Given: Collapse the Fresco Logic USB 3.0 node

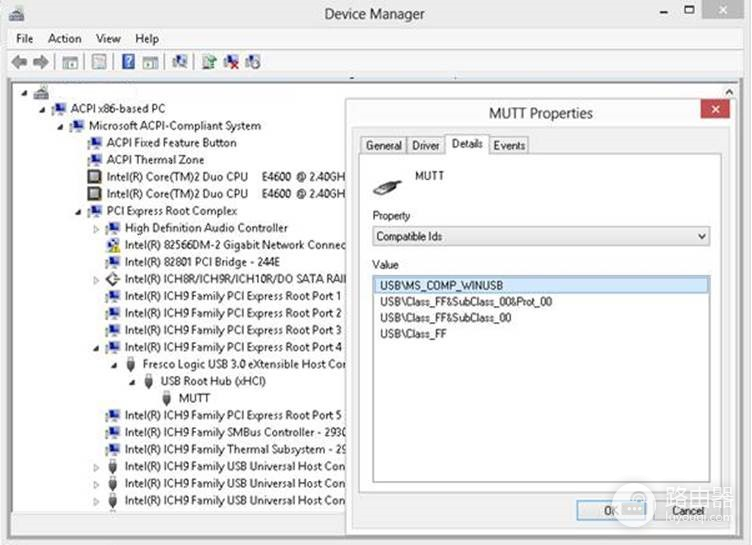Looking at the screenshot, I should pyautogui.click(x=114, y=365).
